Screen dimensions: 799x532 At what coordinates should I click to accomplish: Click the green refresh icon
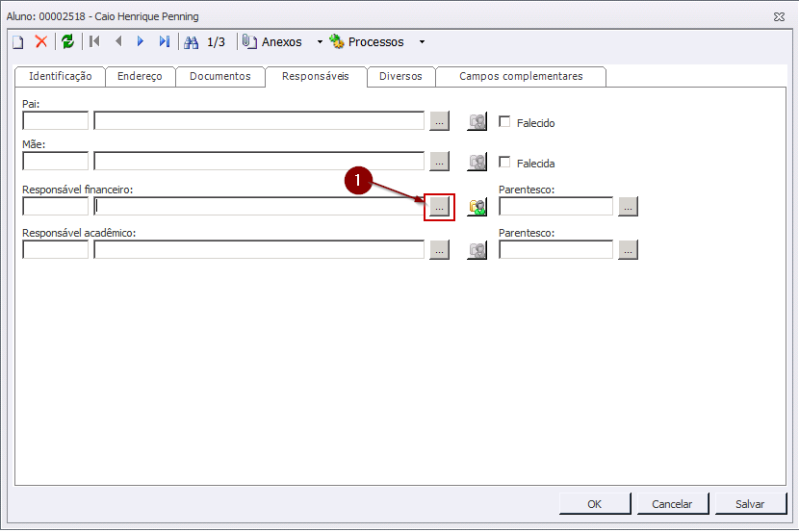click(67, 42)
